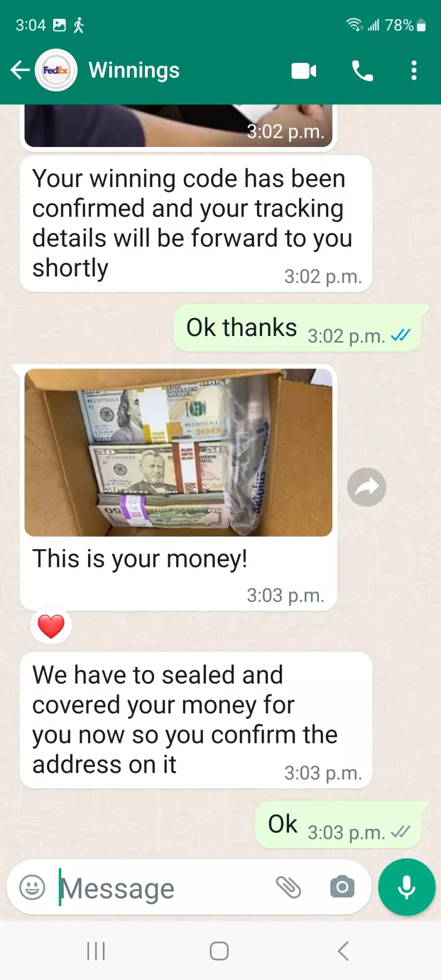Tap the back arrow to leave chat
The image size is (441, 980).
point(20,70)
